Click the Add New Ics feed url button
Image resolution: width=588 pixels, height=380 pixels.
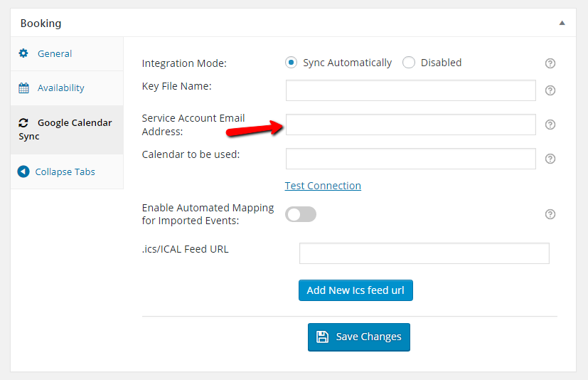(x=356, y=290)
